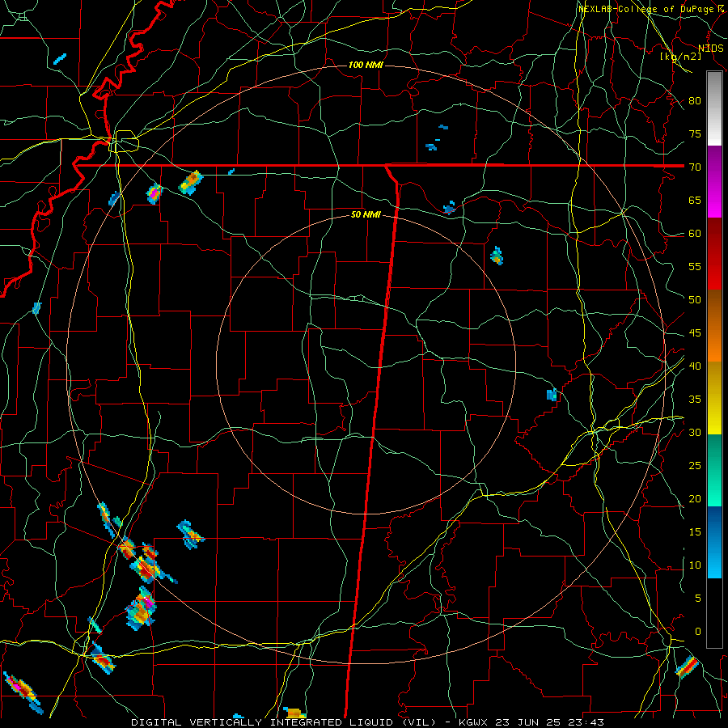Click the [kg/m2] units label

[680, 57]
